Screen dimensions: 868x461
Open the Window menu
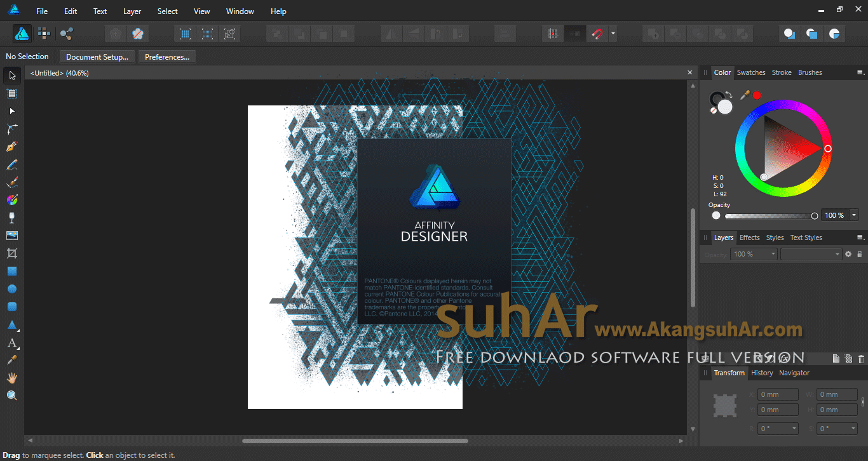(240, 11)
